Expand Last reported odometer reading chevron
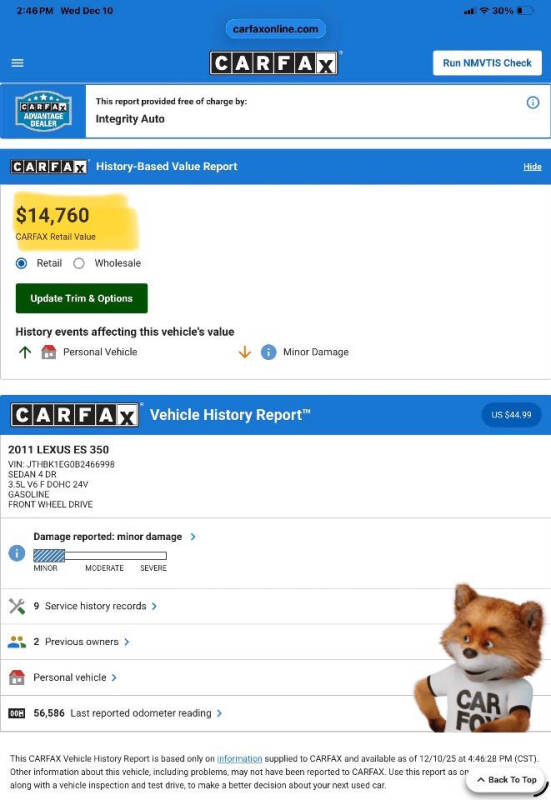 pos(219,713)
